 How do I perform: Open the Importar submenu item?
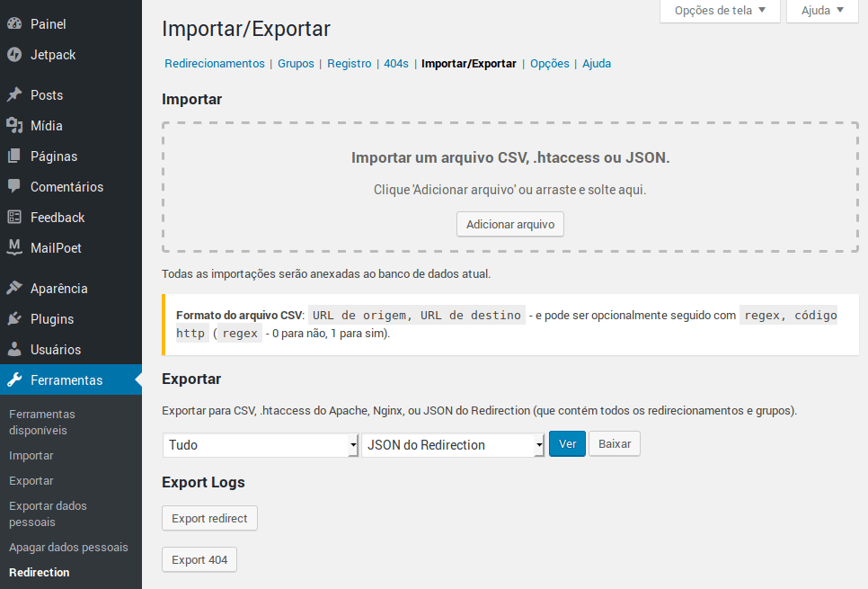[x=31, y=456]
